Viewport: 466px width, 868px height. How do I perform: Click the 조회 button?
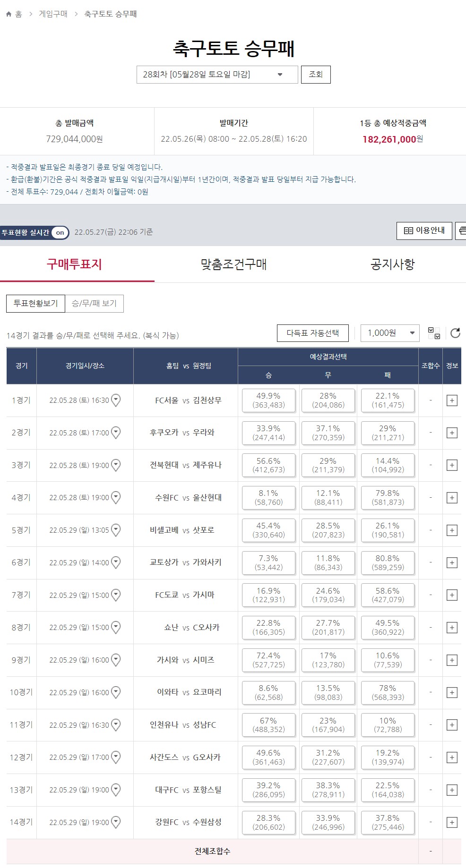tap(316, 75)
